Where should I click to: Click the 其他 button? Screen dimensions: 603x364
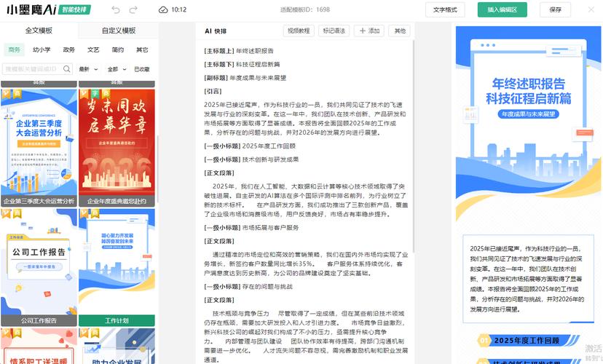tap(400, 31)
